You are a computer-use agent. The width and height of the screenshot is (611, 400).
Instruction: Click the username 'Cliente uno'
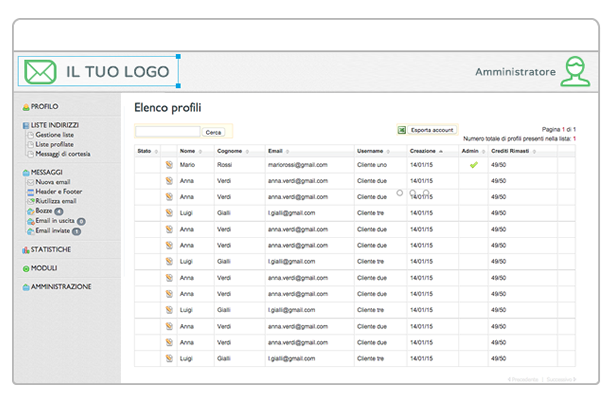pyautogui.click(x=372, y=165)
